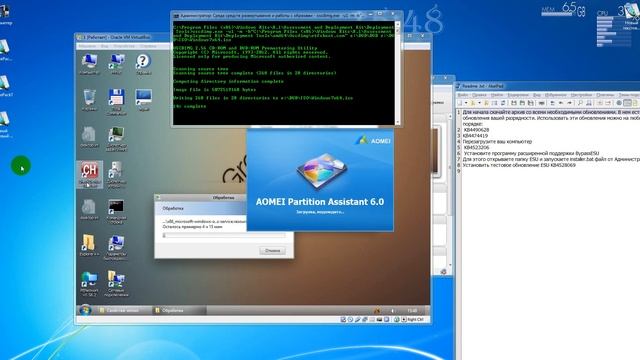Open the gray disk icon left of the command prompt
Viewport: 640px width, 360px height.
point(89,209)
